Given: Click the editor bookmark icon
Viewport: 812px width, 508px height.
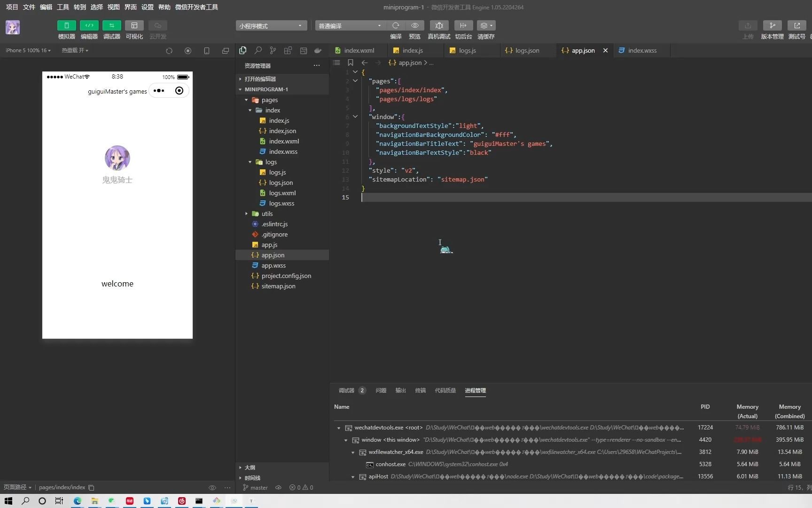Looking at the screenshot, I should point(351,63).
